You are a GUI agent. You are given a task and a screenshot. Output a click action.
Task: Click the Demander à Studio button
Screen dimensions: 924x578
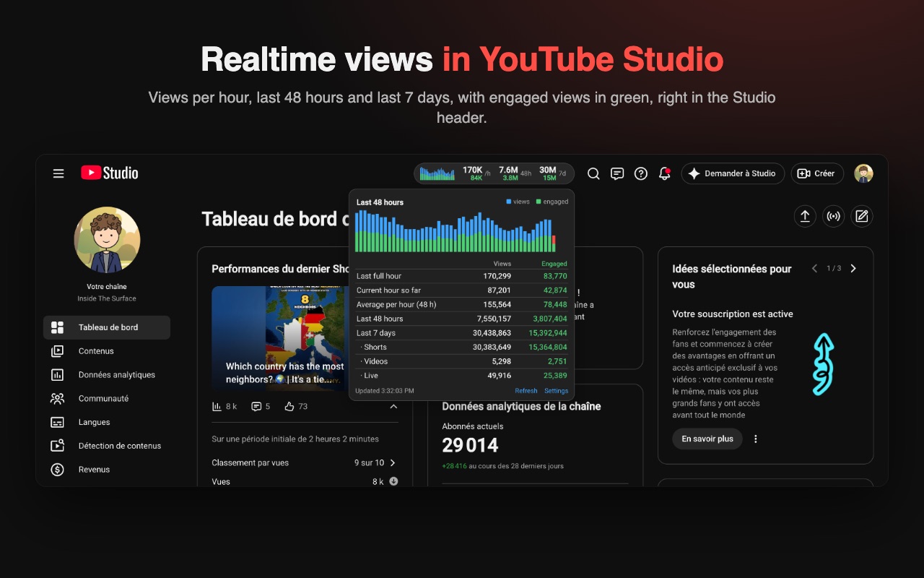(733, 173)
